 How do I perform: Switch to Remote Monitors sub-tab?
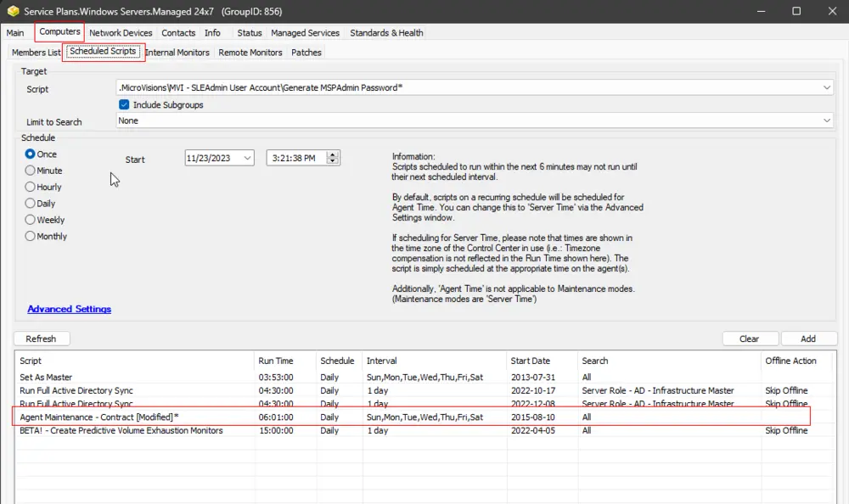point(250,53)
